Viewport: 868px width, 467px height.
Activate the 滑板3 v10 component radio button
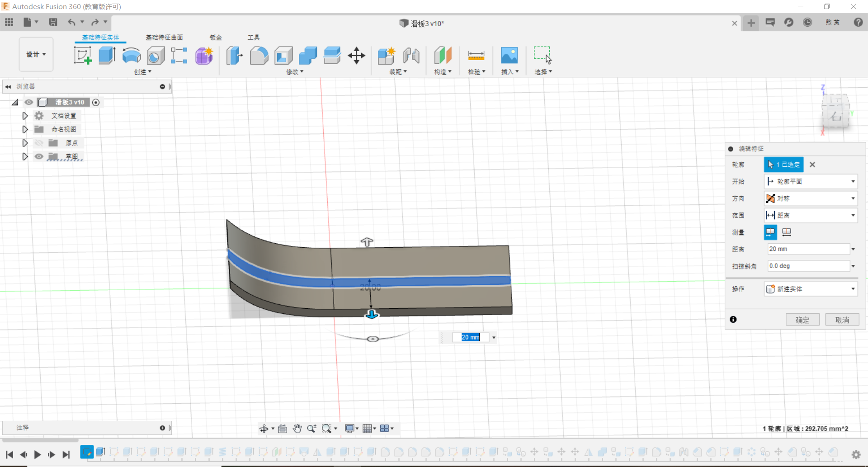coord(96,102)
